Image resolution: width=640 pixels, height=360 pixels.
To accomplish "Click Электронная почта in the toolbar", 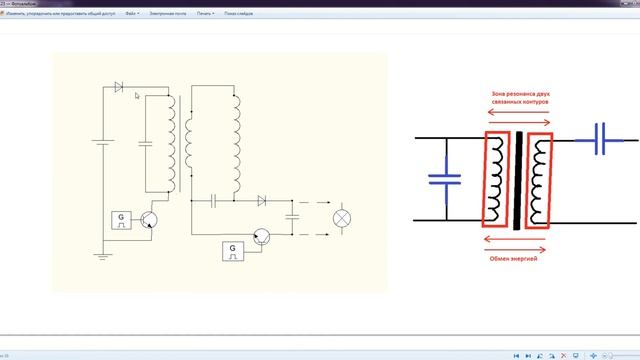I will click(168, 13).
